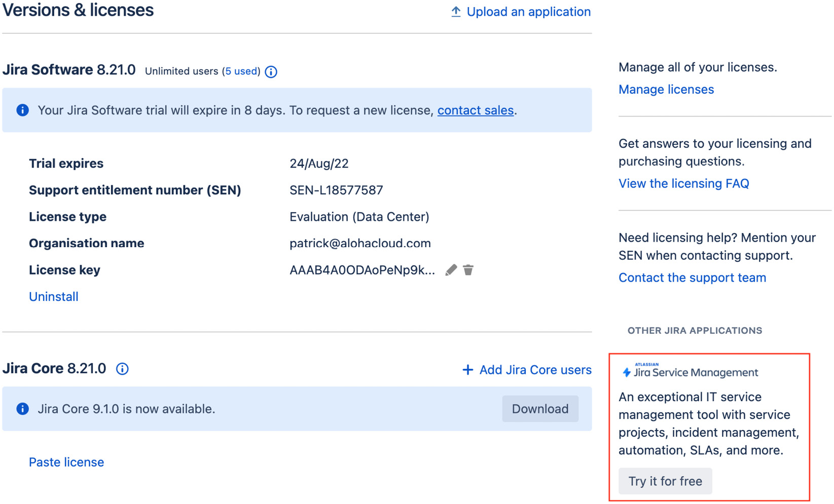
Task: Open the contact sales link
Action: point(475,110)
